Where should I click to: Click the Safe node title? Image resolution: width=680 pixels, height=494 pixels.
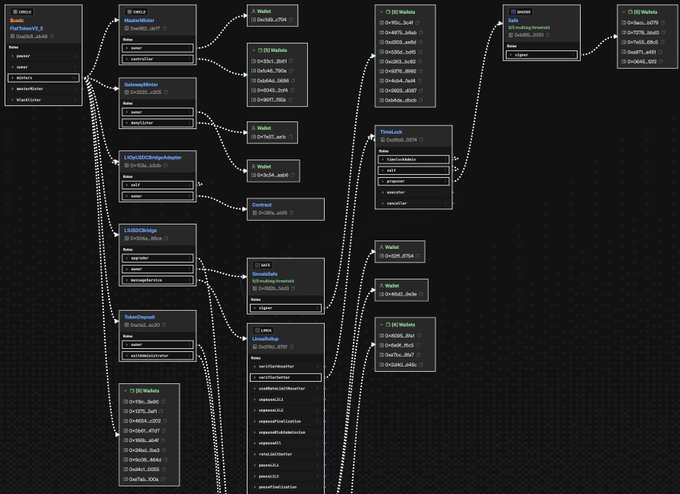514,19
